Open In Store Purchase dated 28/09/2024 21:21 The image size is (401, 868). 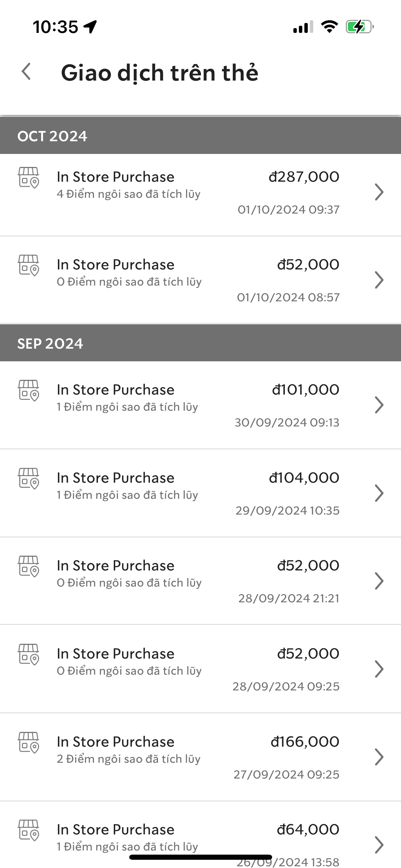116,566
